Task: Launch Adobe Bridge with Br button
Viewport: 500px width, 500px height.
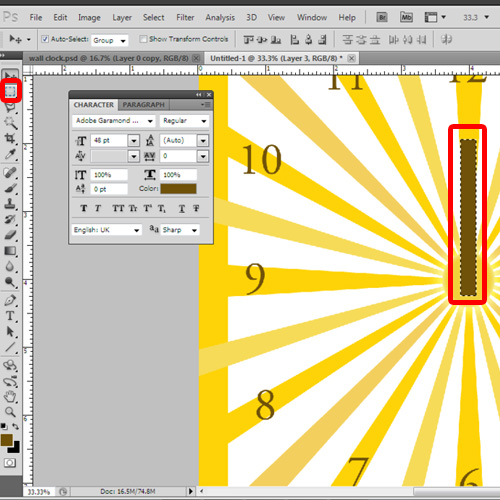Action: [382, 17]
